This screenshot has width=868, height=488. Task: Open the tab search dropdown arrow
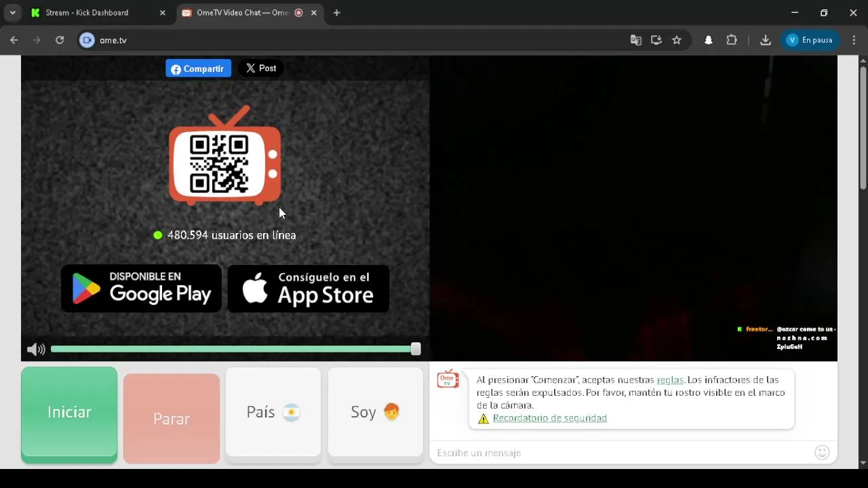[12, 12]
